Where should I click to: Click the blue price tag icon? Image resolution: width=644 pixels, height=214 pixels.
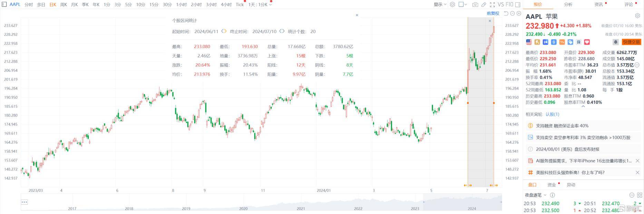[x=570, y=42]
